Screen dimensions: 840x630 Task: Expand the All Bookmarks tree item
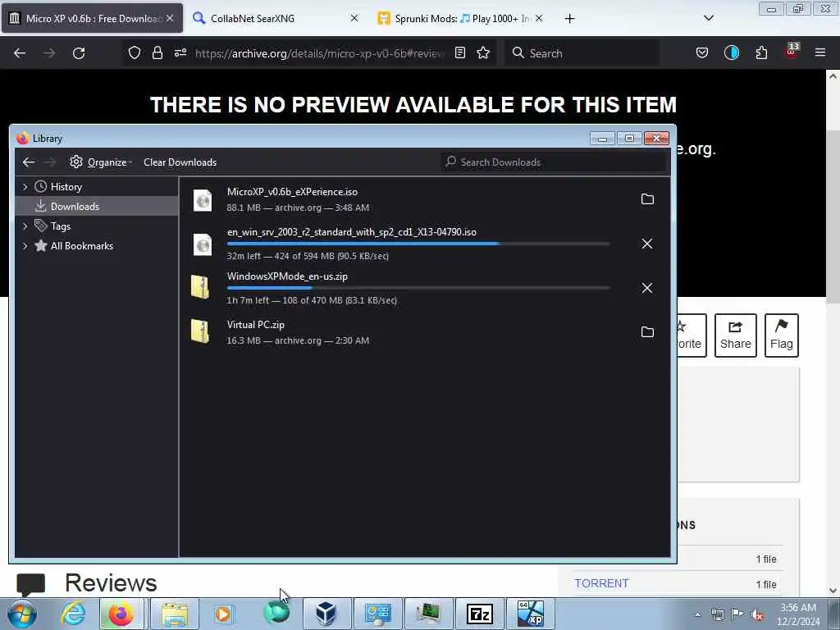[25, 246]
